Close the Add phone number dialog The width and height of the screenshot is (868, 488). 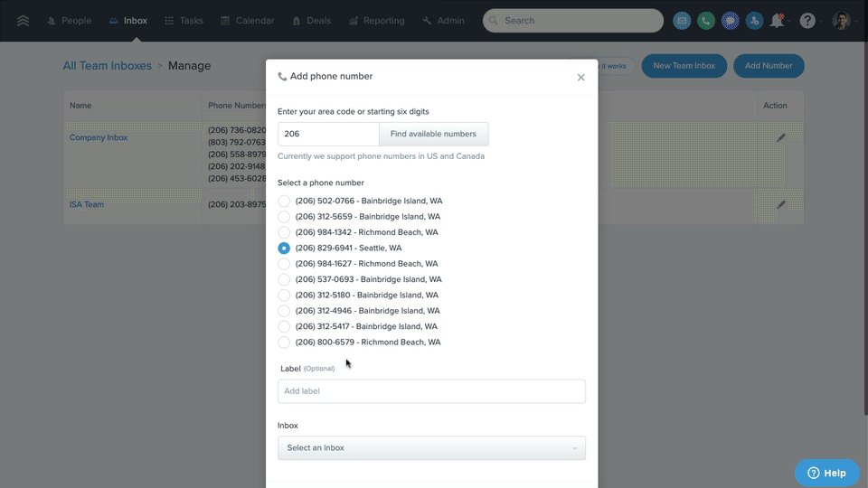[x=580, y=78]
